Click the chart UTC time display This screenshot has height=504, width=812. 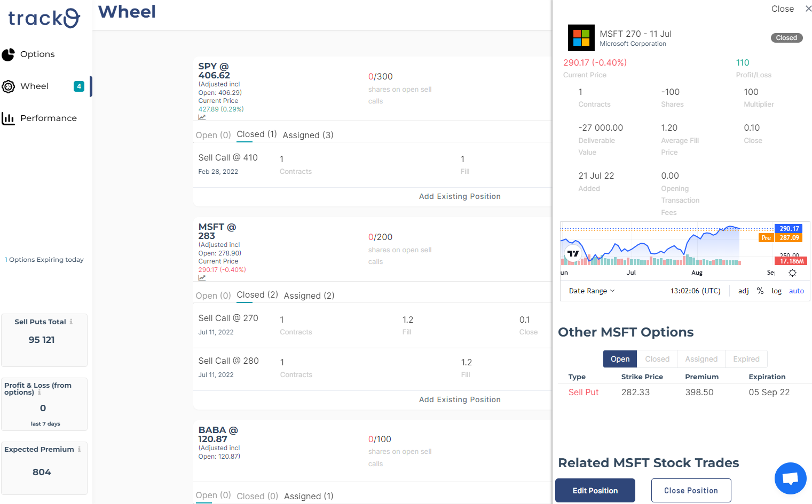pos(695,291)
